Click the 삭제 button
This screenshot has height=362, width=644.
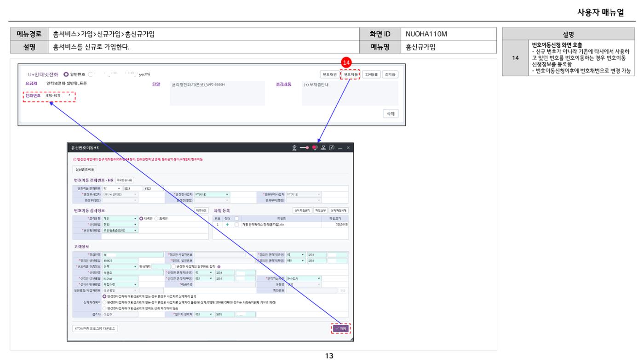[x=391, y=114]
